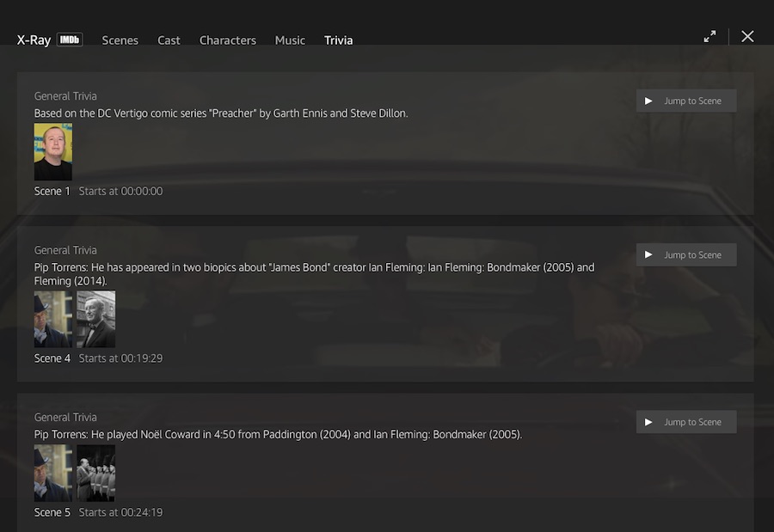Click the IMDb logo badge
This screenshot has height=532, width=774.
[x=70, y=40]
